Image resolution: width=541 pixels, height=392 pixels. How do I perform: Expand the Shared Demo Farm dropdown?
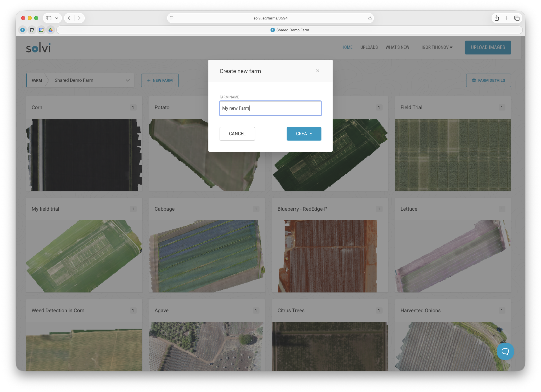coord(128,80)
